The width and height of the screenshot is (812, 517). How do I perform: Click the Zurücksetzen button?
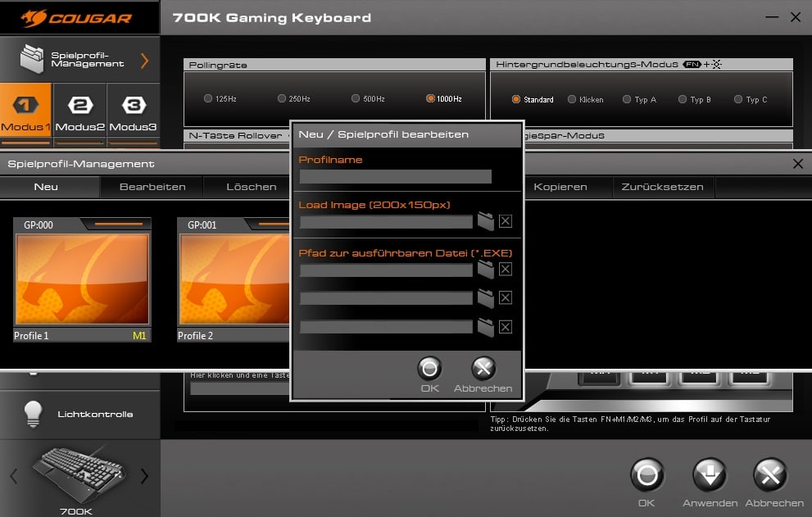(x=662, y=187)
